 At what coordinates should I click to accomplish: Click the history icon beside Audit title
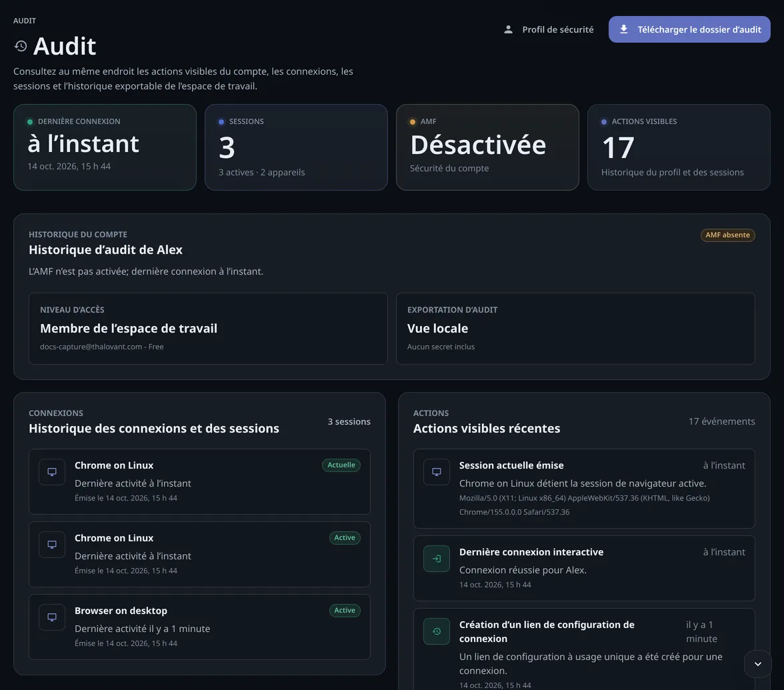21,46
